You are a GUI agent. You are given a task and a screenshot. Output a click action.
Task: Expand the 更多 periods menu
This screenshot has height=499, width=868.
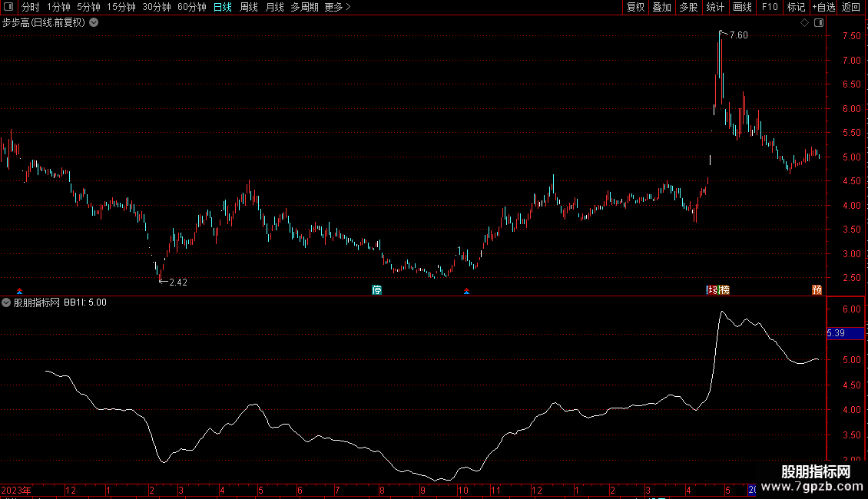(x=338, y=7)
